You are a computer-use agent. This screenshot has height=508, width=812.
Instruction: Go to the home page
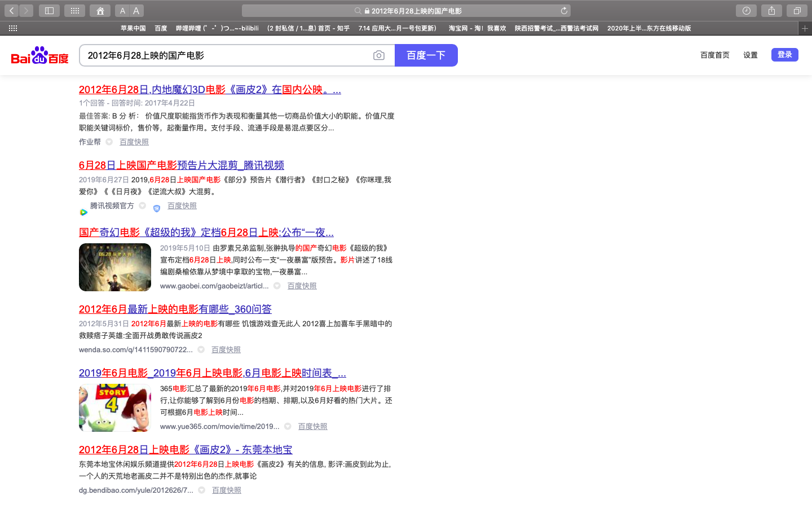pos(100,11)
